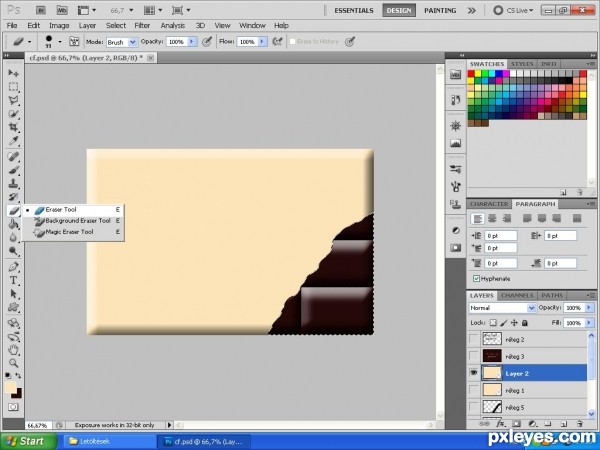The width and height of the screenshot is (600, 450).
Task: Click the zoom percentage field 66,67%
Action: pos(39,425)
